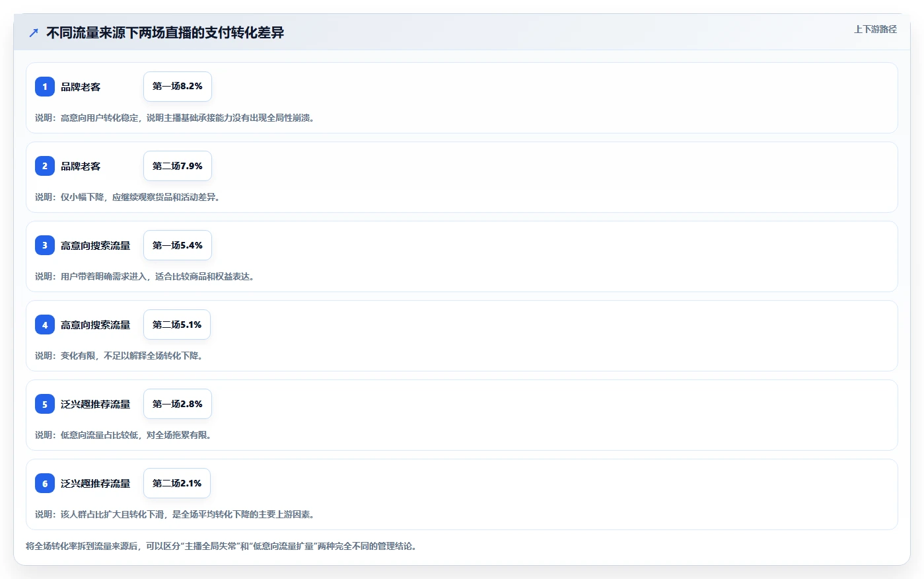Click 泛兴趣推荐流量 label in row 5
The width and height of the screenshot is (924, 579).
click(x=96, y=404)
